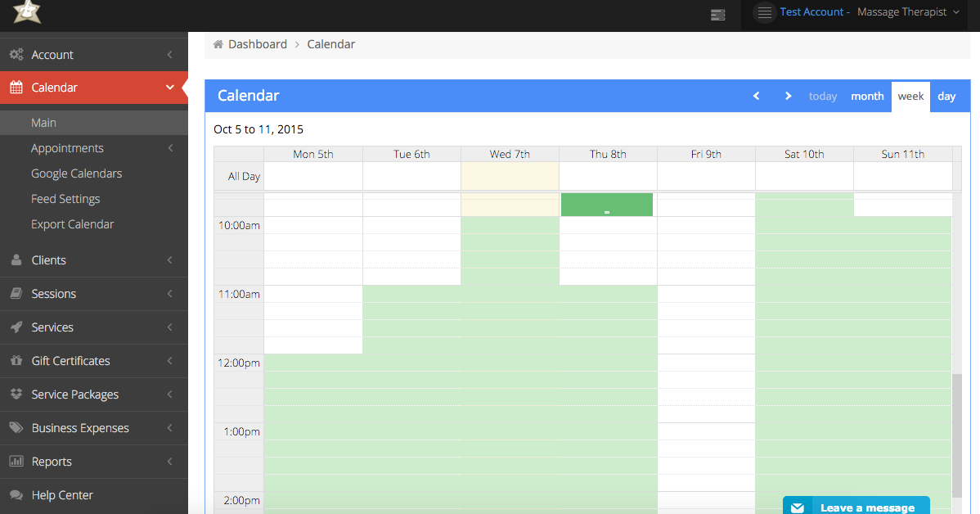Expand the Clients menu chevron
The height and width of the screenshot is (514, 980).
[170, 260]
